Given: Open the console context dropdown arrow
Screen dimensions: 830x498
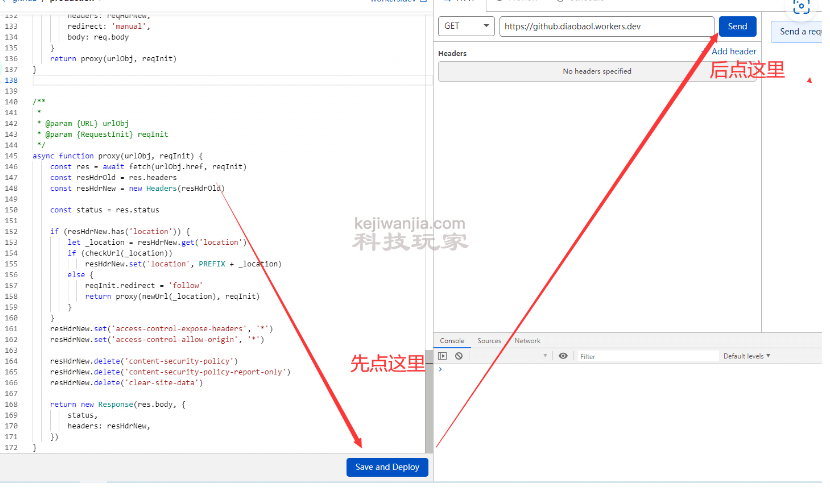Looking at the screenshot, I should click(546, 356).
